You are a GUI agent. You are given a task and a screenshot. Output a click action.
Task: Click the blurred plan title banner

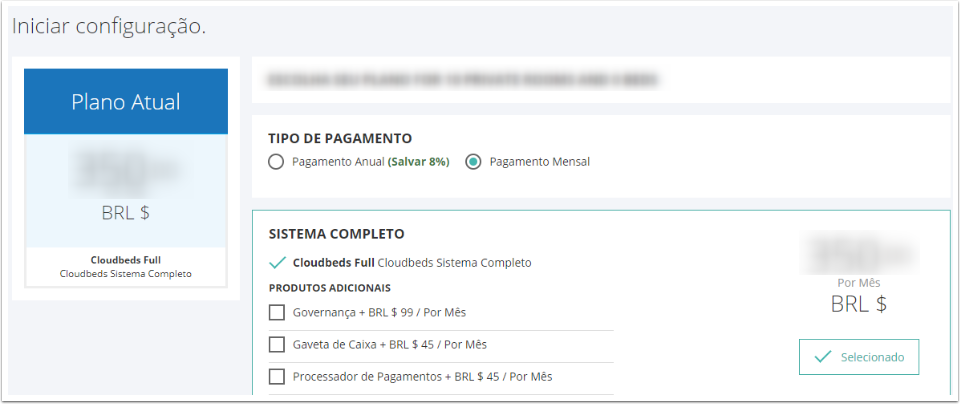click(463, 80)
